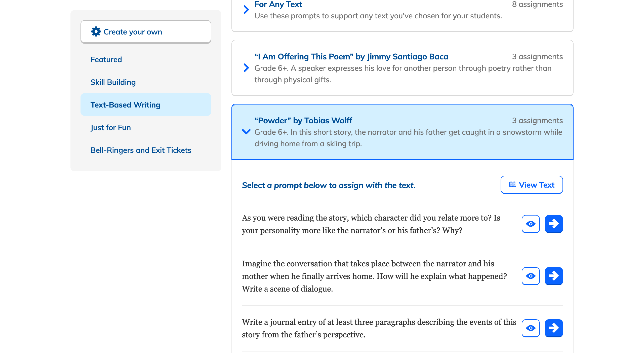644x353 pixels.
Task: Preview the father's perspective journal prompt
Action: click(531, 328)
